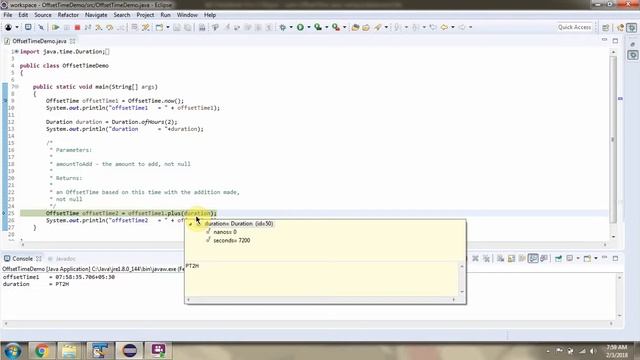Image resolution: width=640 pixels, height=360 pixels.
Task: Click the Windows Start button
Action: coord(12,351)
